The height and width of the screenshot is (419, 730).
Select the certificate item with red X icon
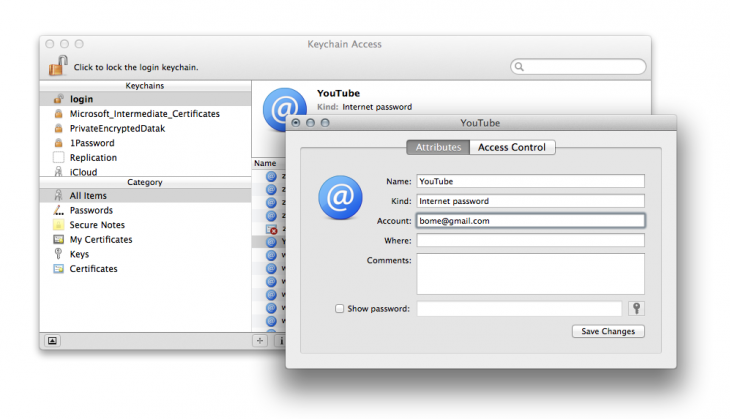tap(271, 229)
